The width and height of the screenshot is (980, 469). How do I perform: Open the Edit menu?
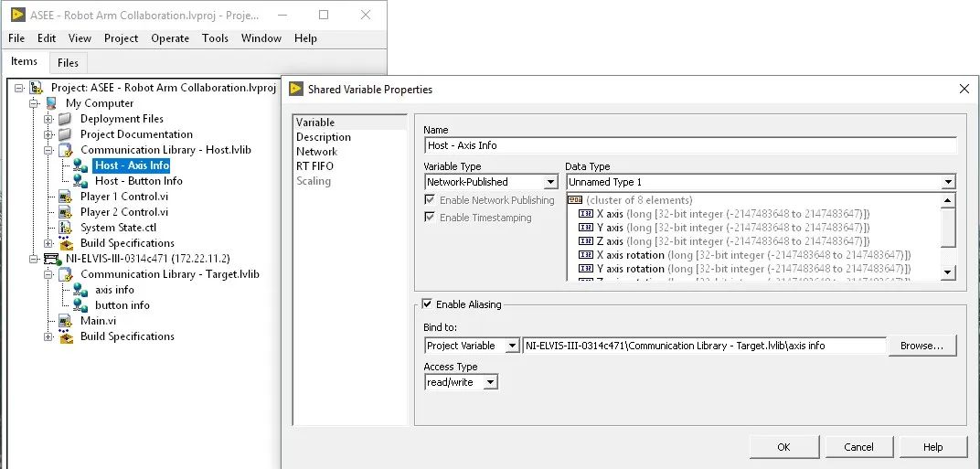tap(47, 38)
